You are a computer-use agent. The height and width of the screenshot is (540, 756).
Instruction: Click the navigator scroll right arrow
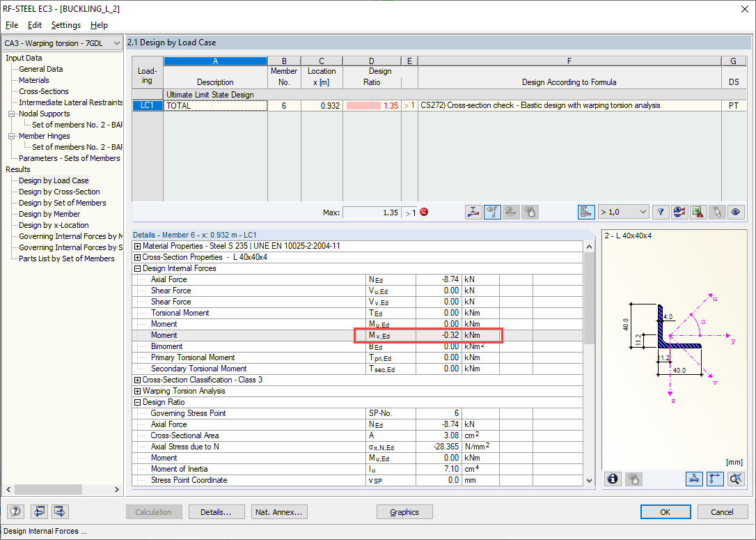coord(116,489)
